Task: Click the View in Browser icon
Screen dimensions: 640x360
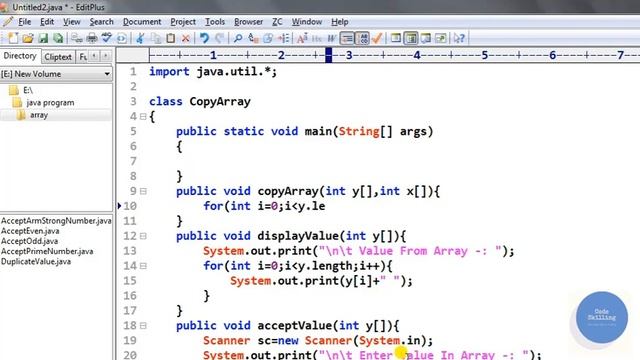Action: pyautogui.click(x=122, y=38)
